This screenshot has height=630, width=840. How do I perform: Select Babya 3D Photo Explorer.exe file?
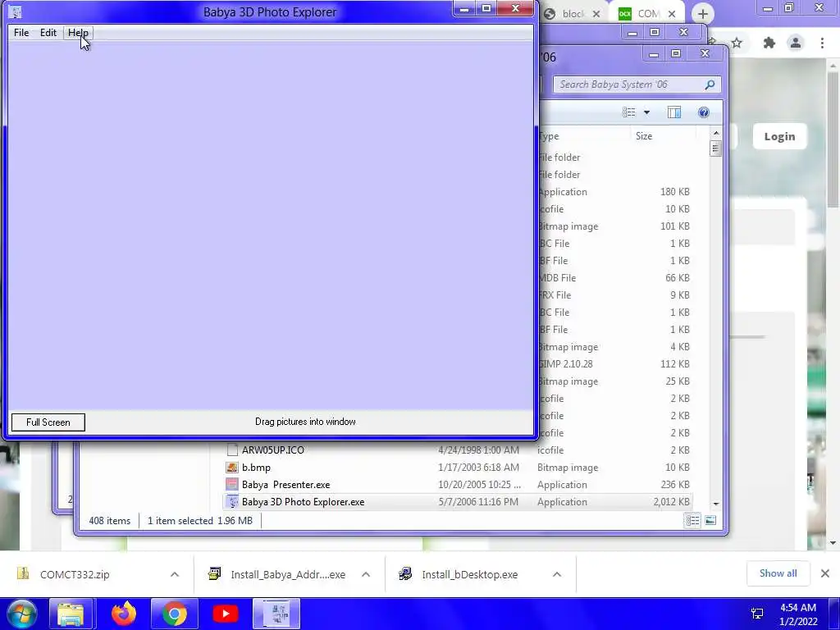[303, 502]
